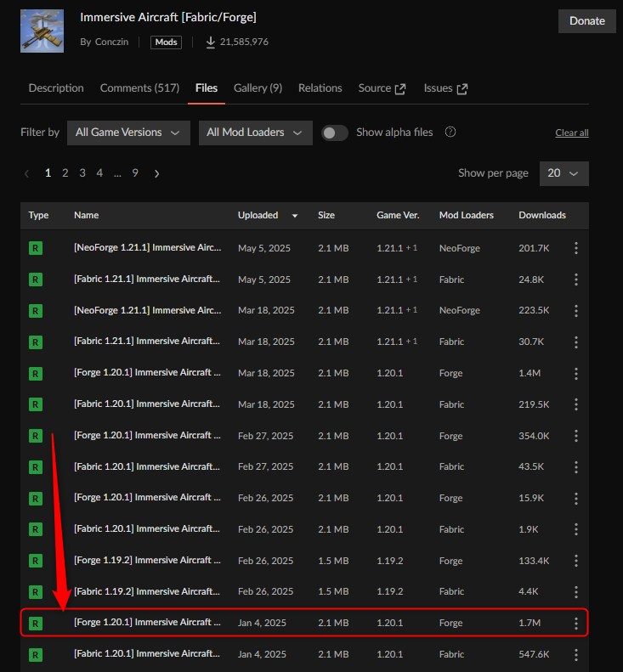Change Show per page 20 dropdown
Image resolution: width=623 pixels, height=672 pixels.
pos(564,173)
